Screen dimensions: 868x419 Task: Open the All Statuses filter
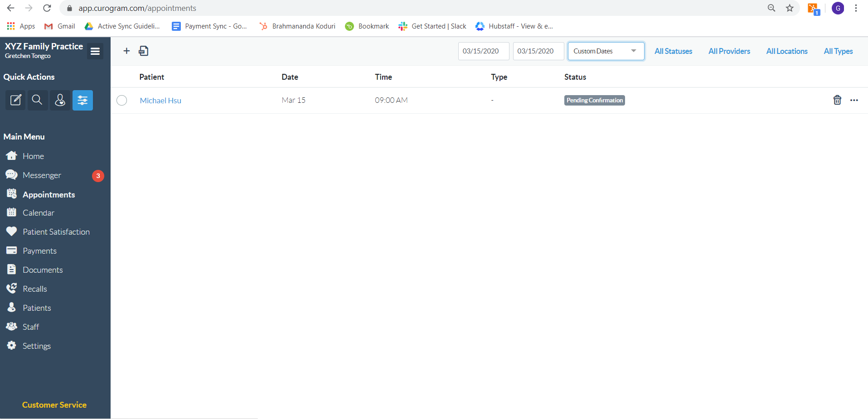point(673,51)
